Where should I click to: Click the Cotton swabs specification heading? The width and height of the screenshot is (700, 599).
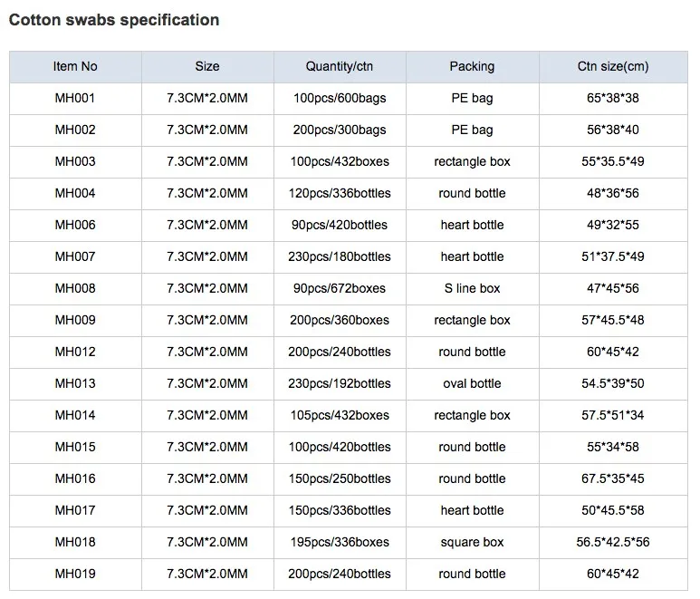click(114, 19)
